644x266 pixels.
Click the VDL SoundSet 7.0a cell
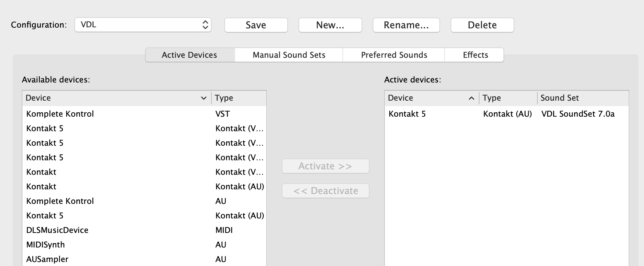[578, 114]
